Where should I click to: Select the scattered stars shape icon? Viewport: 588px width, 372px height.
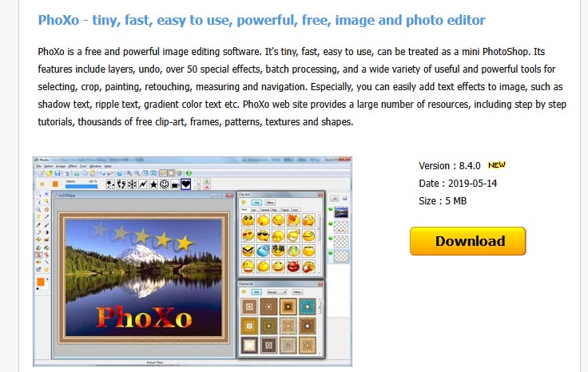[x=110, y=184]
